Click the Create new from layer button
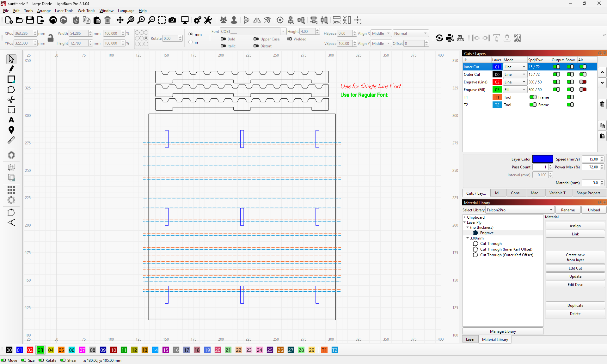607x364 pixels. [575, 257]
